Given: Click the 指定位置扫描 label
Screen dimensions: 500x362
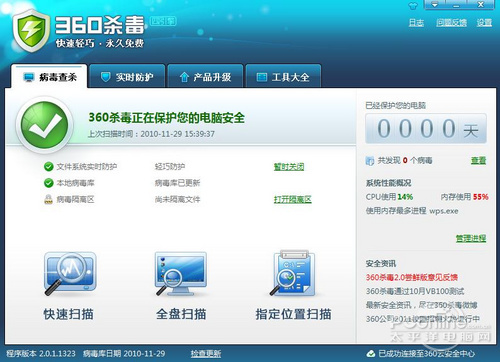Looking at the screenshot, I should tap(293, 314).
